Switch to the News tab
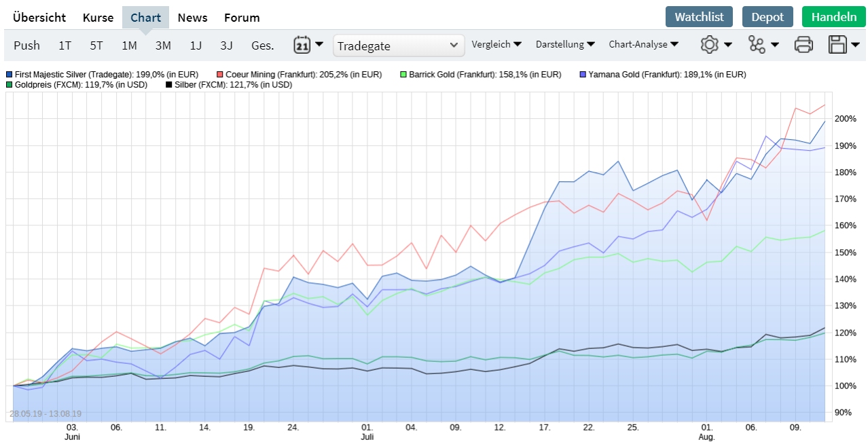This screenshot has width=868, height=444. (x=192, y=18)
